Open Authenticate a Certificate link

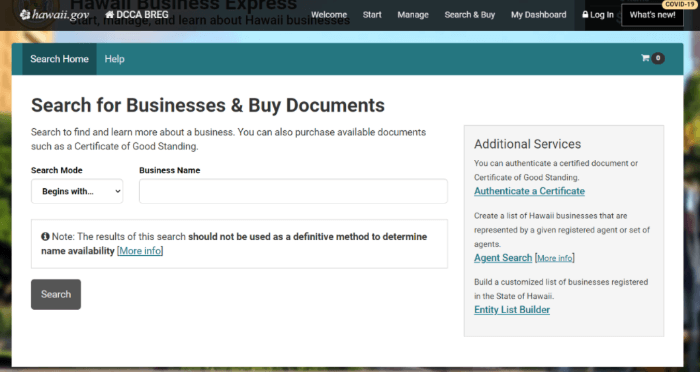click(x=529, y=191)
